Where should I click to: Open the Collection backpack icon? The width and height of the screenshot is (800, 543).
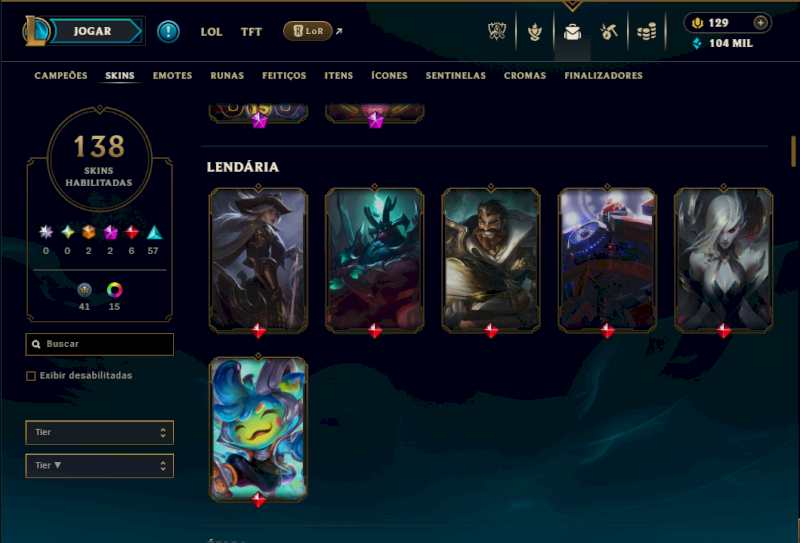pyautogui.click(x=572, y=32)
